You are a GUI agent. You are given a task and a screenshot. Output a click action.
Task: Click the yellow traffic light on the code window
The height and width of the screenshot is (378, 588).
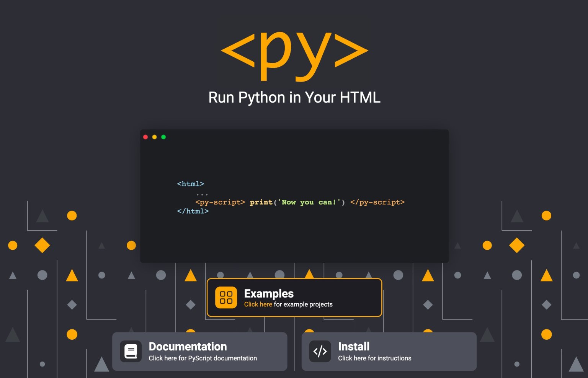(154, 137)
